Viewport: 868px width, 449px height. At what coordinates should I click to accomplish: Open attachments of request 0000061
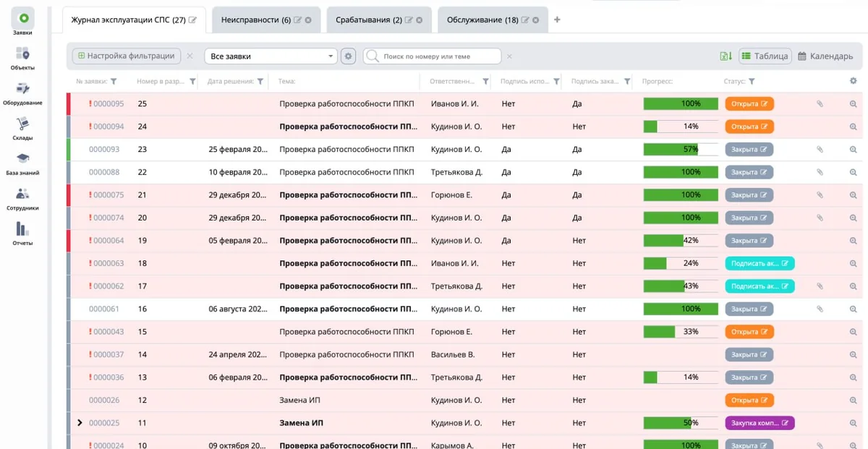[820, 309]
